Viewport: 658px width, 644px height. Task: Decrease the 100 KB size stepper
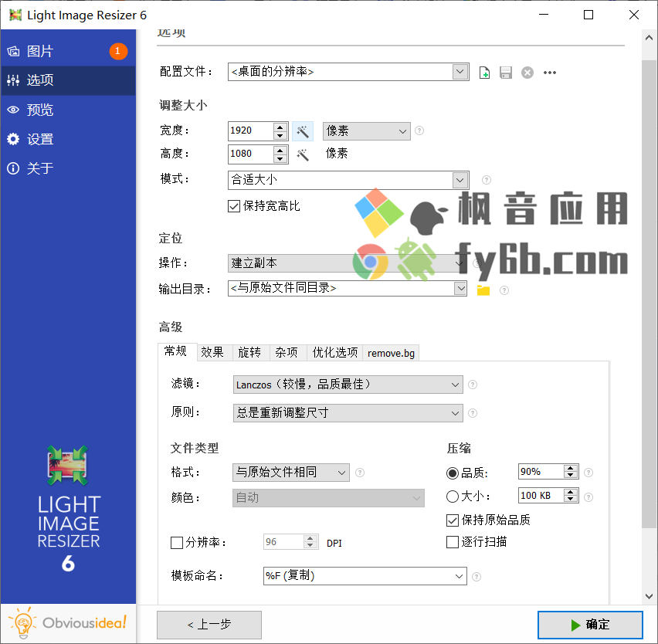point(570,500)
